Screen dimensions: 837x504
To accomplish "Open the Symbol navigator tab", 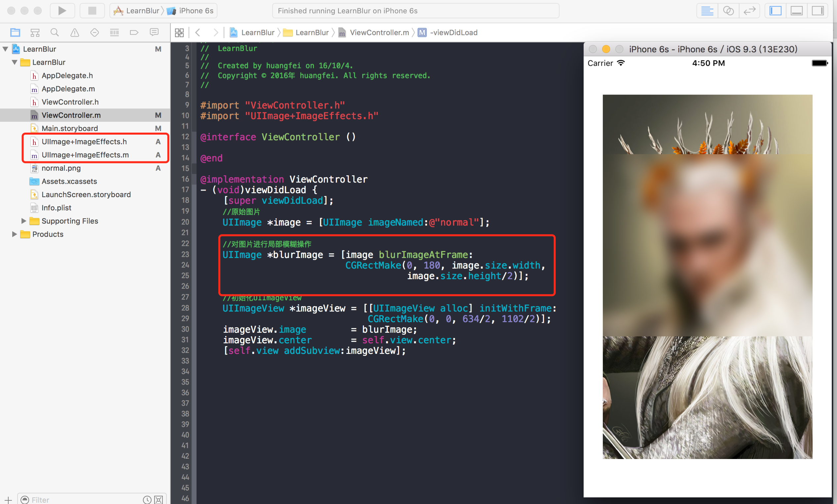I will point(35,32).
